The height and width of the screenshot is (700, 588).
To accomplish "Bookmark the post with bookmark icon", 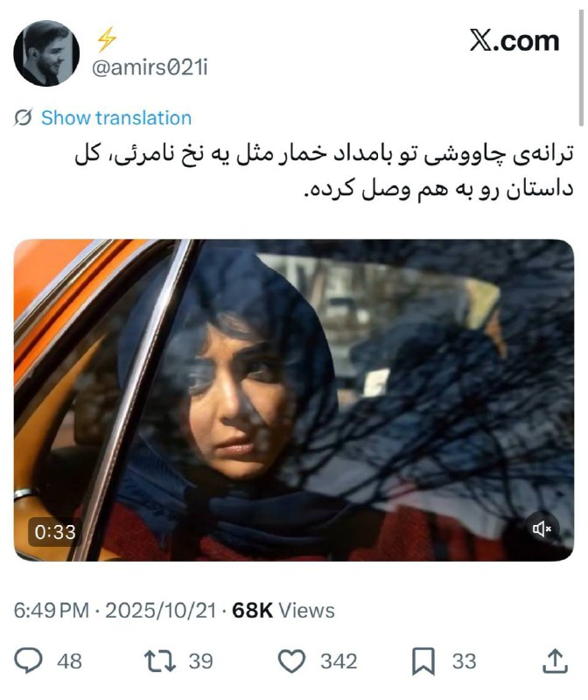I will click(423, 661).
